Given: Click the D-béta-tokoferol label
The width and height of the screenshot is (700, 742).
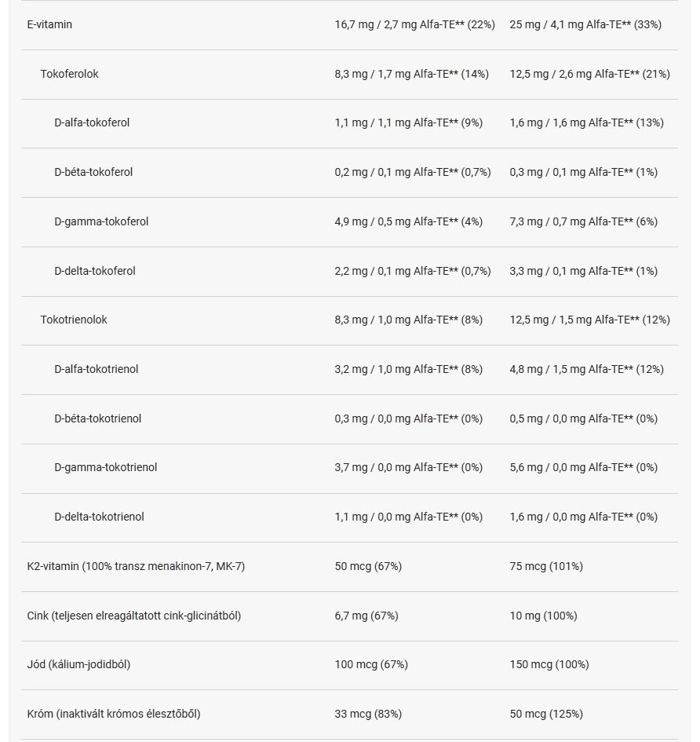Looking at the screenshot, I should click(x=93, y=172).
